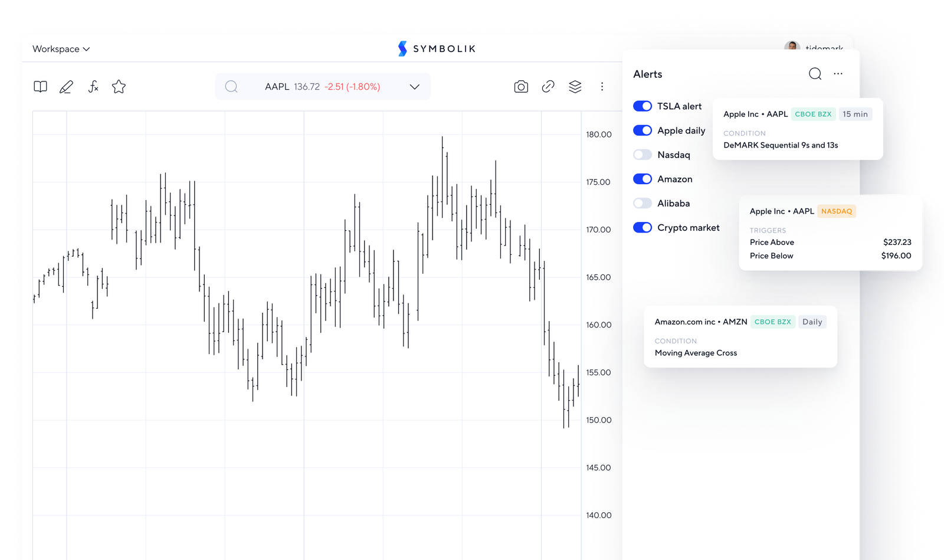Enable the Nasdaq alert toggle

coord(643,155)
